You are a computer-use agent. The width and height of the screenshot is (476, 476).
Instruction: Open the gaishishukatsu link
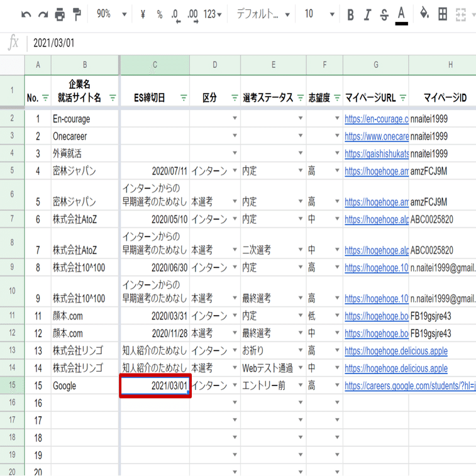coord(377,154)
